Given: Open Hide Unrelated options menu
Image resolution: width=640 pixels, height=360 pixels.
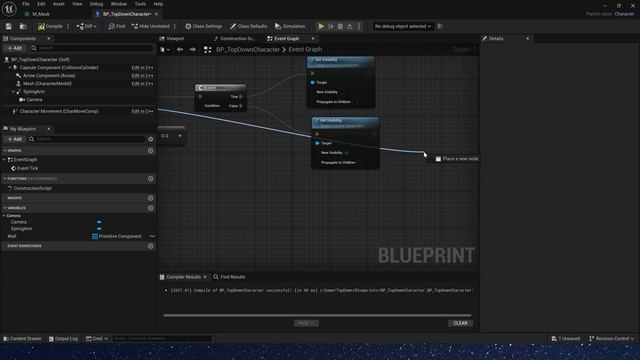Looking at the screenshot, I should pyautogui.click(x=175, y=26).
